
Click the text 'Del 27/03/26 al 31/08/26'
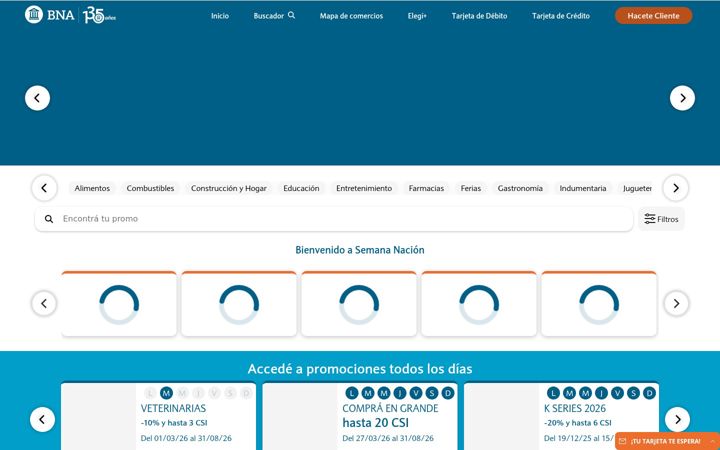388,439
